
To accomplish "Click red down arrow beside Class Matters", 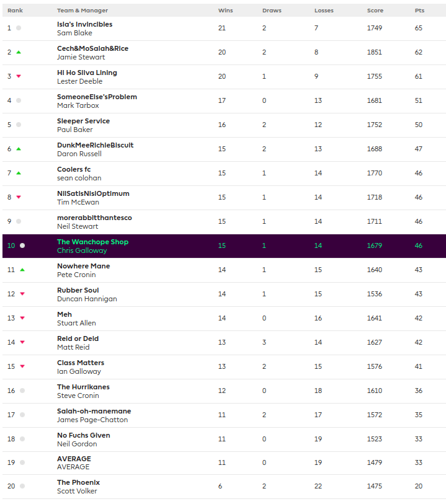I will click(x=22, y=366).
